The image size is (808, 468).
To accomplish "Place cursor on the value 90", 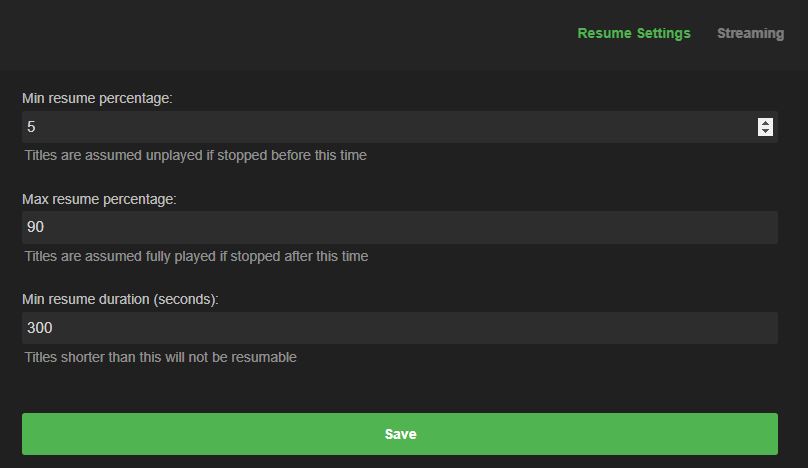I will point(36,227).
